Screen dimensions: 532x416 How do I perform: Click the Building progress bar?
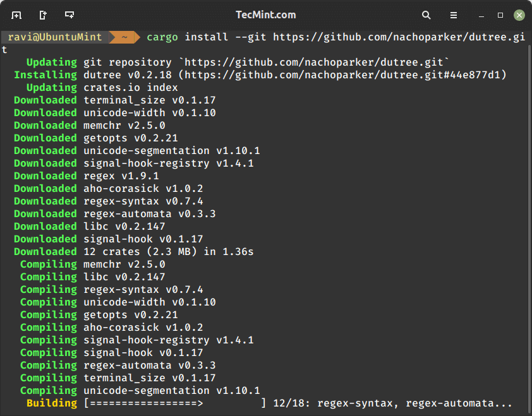175,403
